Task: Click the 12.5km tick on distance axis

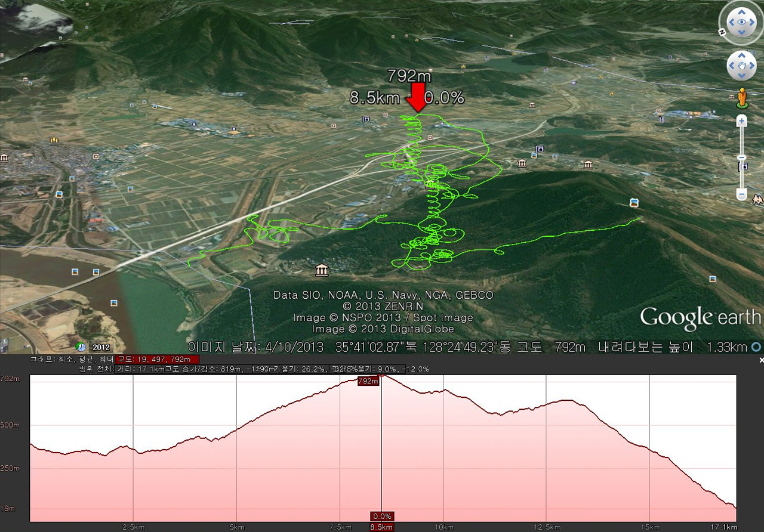Action: 548,527
